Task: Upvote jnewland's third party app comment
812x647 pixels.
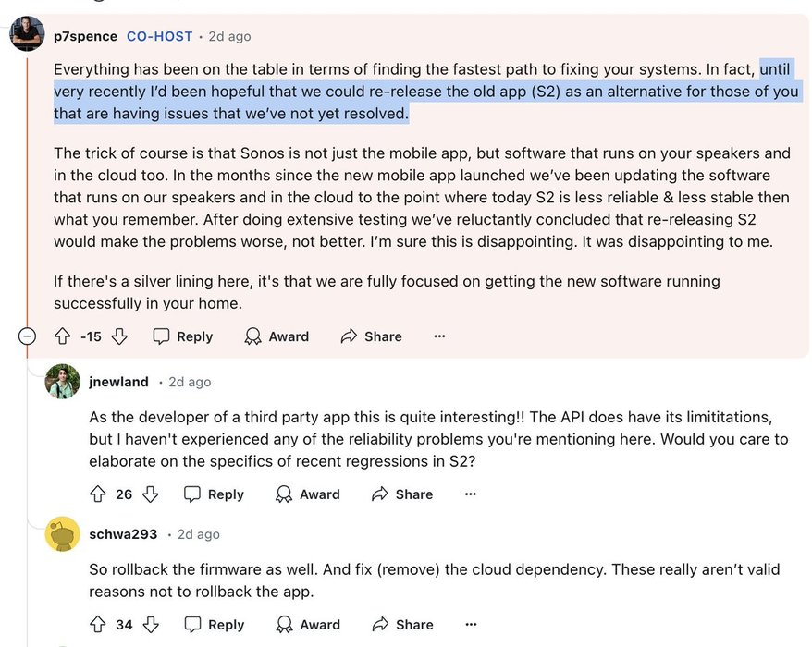Action: click(x=98, y=494)
